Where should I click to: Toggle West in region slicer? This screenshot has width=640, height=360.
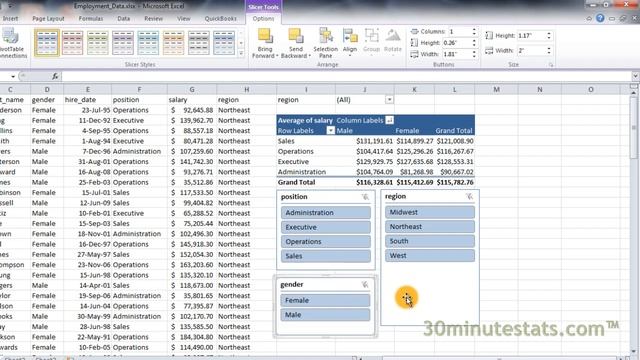(x=430, y=256)
